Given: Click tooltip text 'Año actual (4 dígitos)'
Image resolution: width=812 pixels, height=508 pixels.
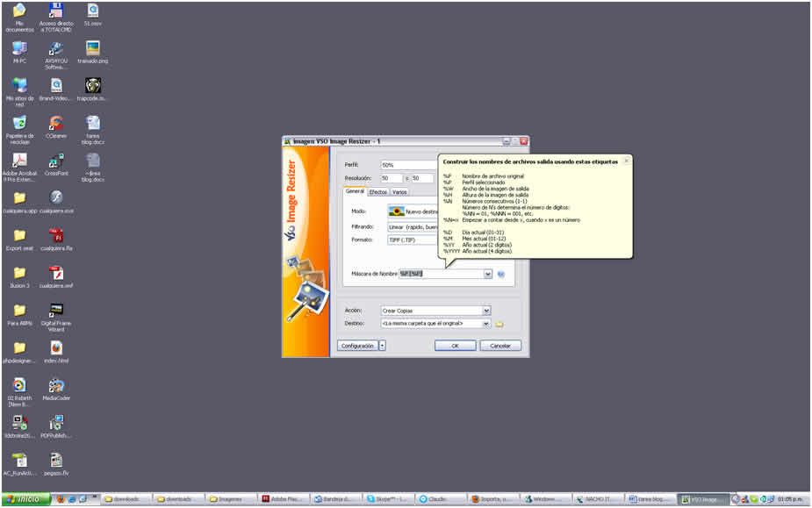Looking at the screenshot, I should pyautogui.click(x=487, y=251).
